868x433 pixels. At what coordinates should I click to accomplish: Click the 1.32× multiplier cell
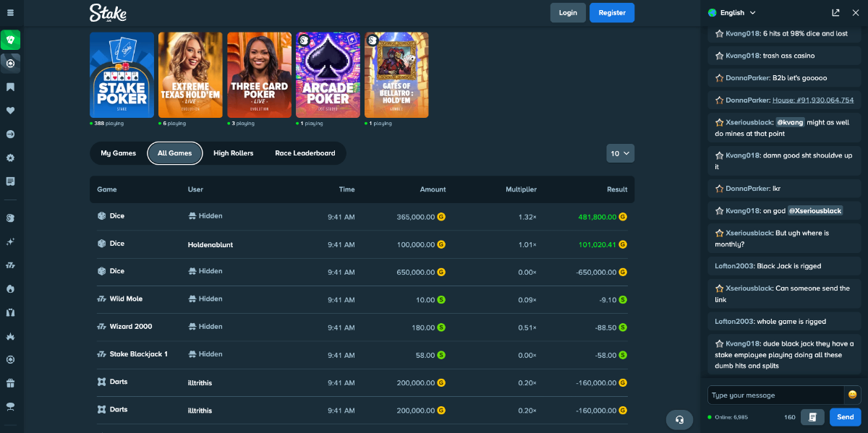pyautogui.click(x=527, y=217)
